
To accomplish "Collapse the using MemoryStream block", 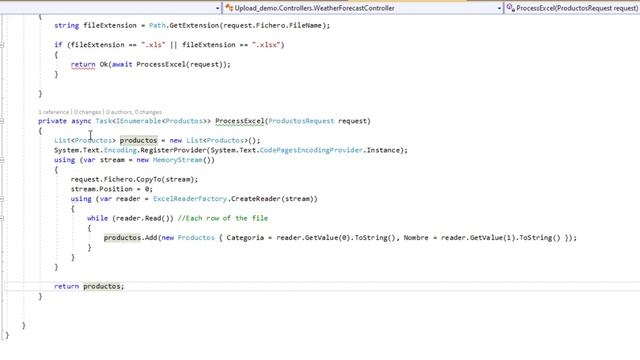I will [x=2, y=160].
